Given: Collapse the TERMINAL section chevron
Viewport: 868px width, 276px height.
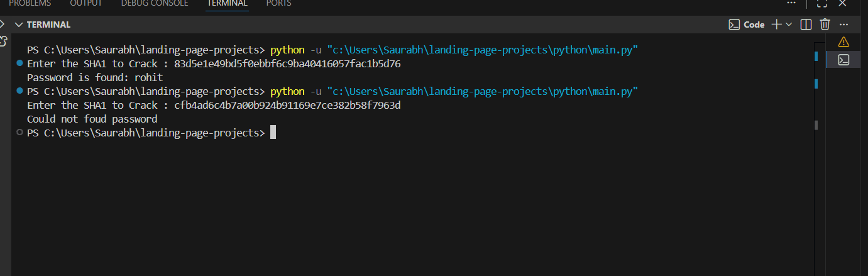Looking at the screenshot, I should coord(18,25).
